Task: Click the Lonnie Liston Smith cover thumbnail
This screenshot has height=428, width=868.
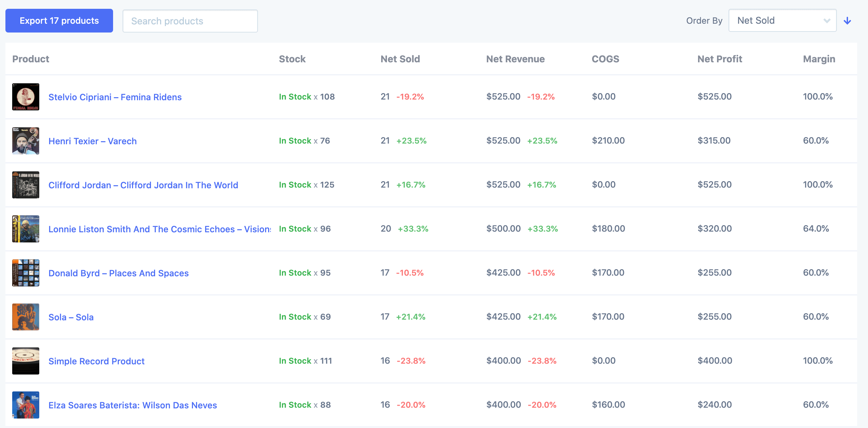Action: 26,229
